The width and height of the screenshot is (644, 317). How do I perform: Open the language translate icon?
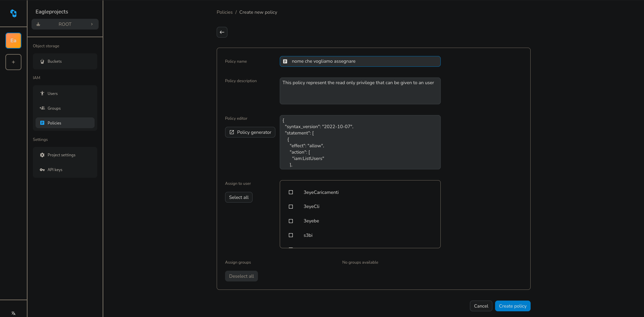coord(13,313)
